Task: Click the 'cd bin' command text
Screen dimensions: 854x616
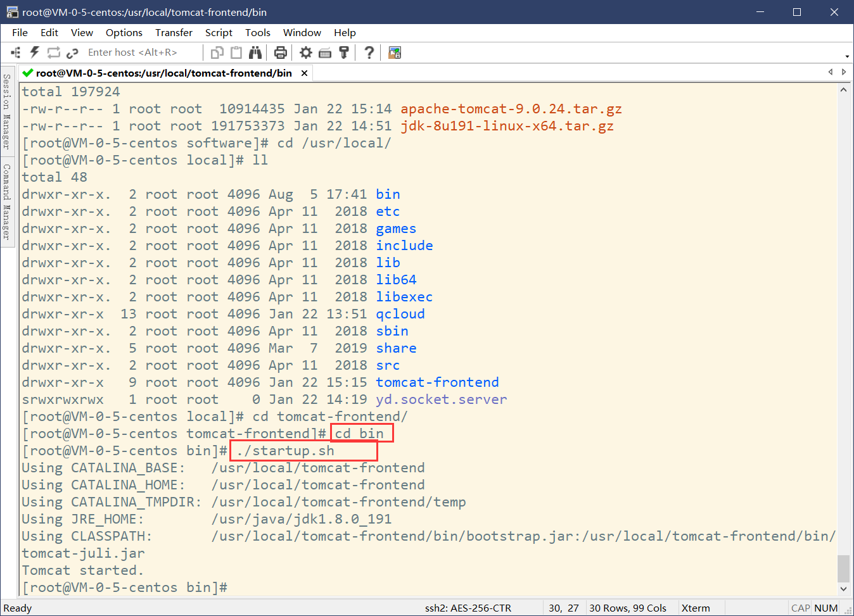Action: pyautogui.click(x=359, y=434)
